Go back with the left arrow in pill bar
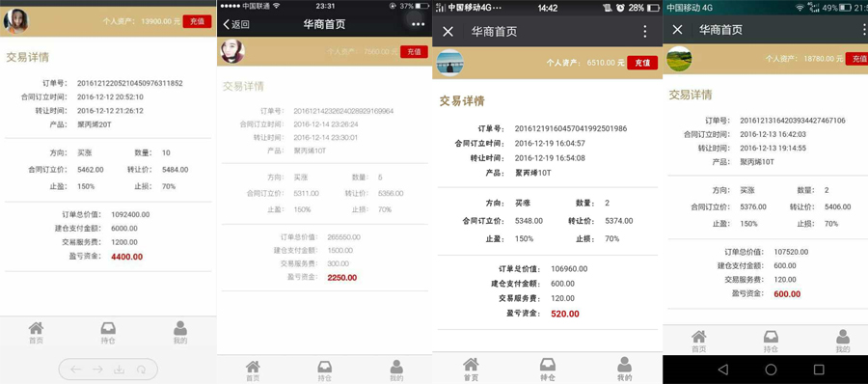The width and height of the screenshot is (868, 384). [75, 370]
